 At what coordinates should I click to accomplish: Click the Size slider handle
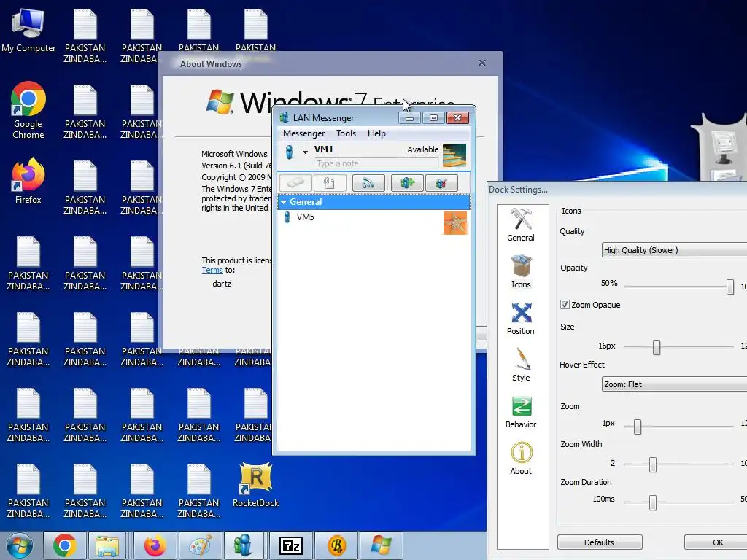pos(657,347)
